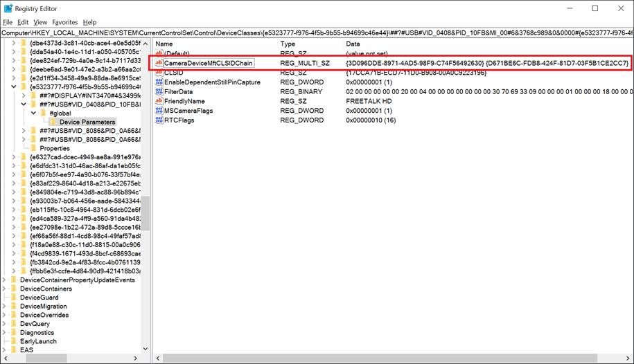
Task: Click the DeviceGuard folder icon
Action: pos(14,298)
